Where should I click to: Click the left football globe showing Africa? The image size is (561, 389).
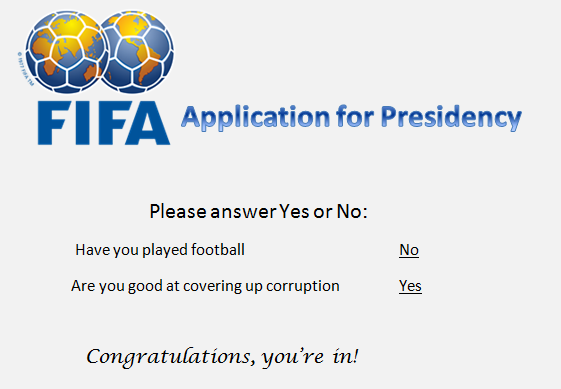pos(67,52)
